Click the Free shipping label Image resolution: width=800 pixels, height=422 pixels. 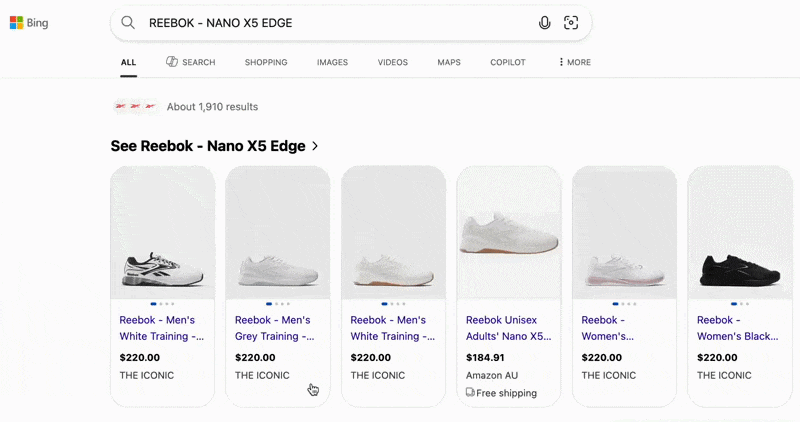[x=506, y=393]
